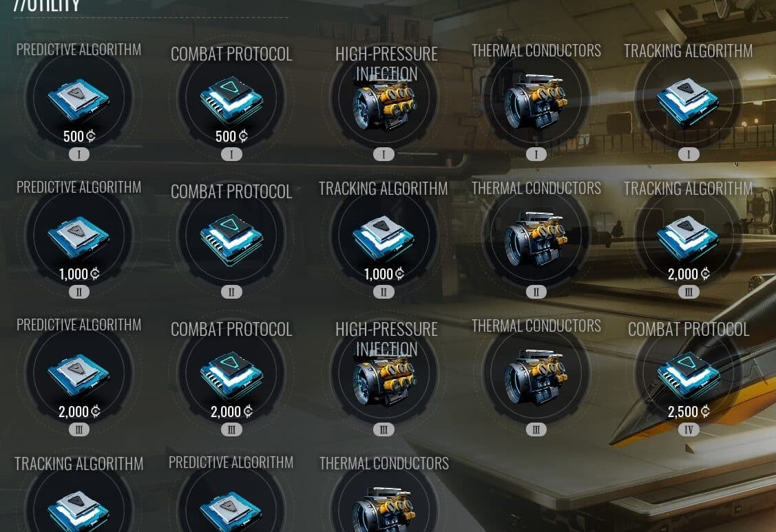Select Combat Protocol tier I chip icon
Viewport: 776px width, 532px height.
(x=231, y=100)
